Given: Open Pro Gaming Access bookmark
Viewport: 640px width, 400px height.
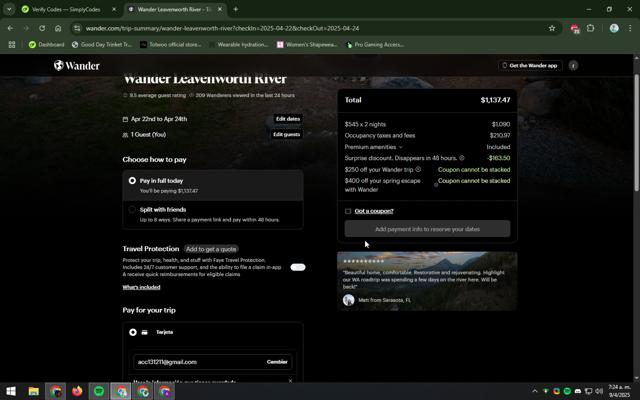Looking at the screenshot, I should 375,44.
